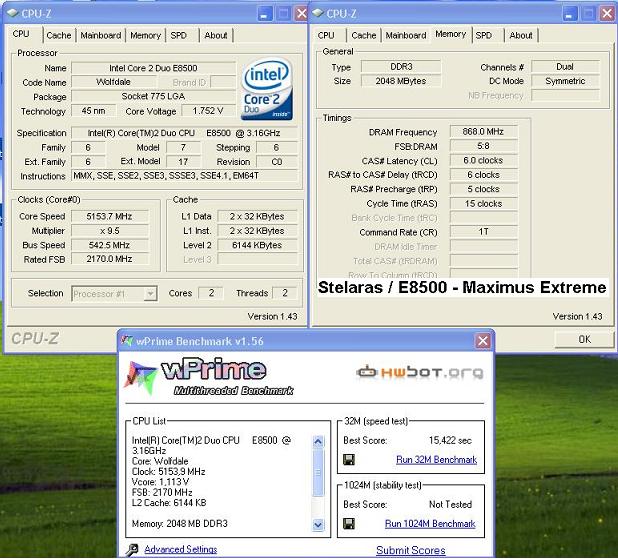Click the FSB:DRAM 5:8 field
Screen dimensions: 618x559
point(483,146)
